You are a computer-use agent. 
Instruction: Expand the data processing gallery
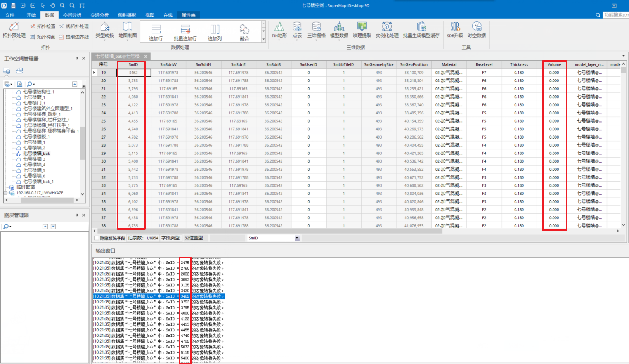pyautogui.click(x=263, y=39)
